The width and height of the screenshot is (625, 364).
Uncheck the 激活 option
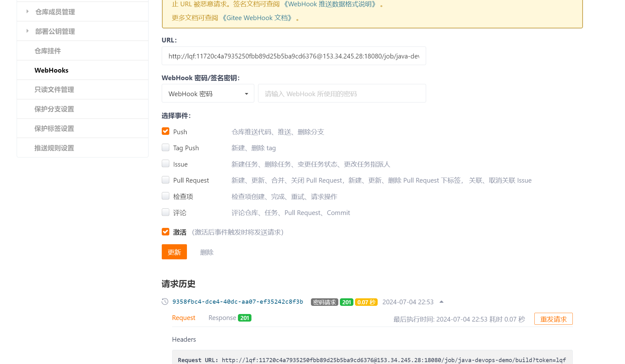165,232
